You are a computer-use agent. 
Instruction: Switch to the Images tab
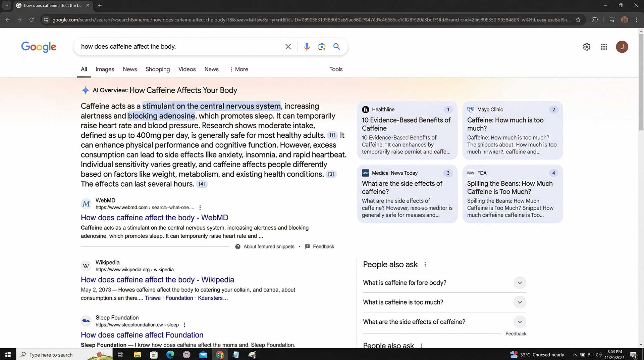click(105, 69)
